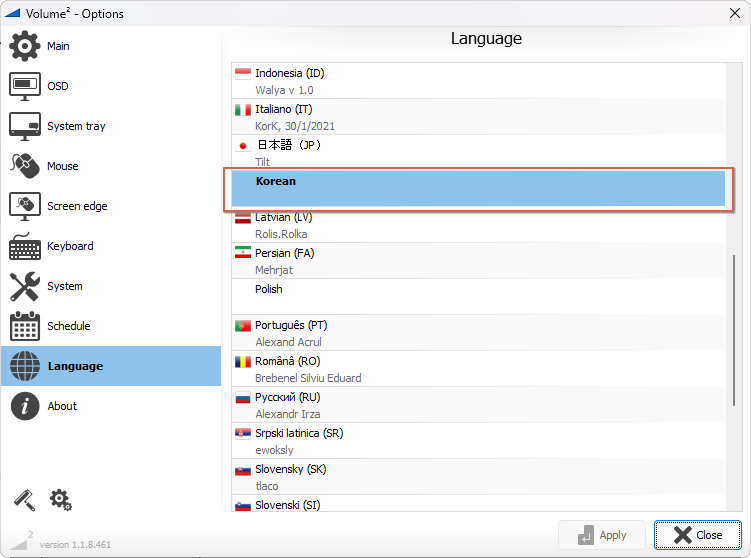Select Română (RO) language
Screen dimensions: 751x558
(478, 368)
